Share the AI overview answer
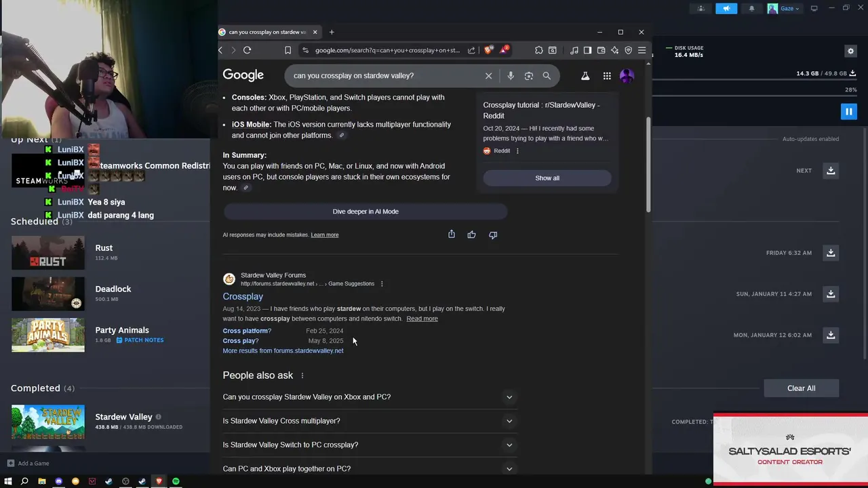Image resolution: width=868 pixels, height=488 pixels. (452, 235)
